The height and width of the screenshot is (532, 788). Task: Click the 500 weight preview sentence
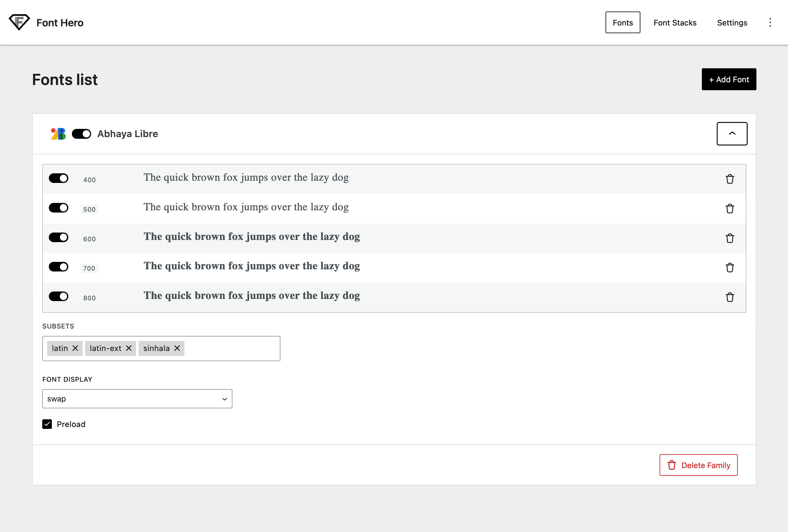pos(246,207)
